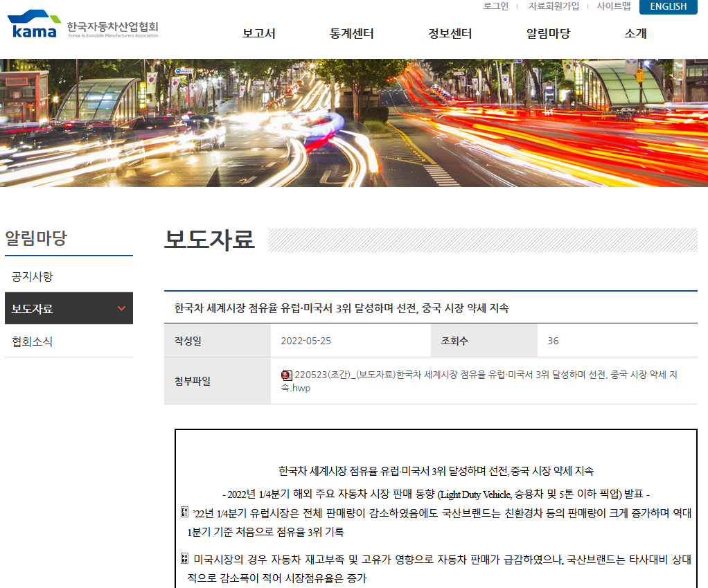Click the HWP file attachment icon
708x588 pixels.
click(x=286, y=375)
